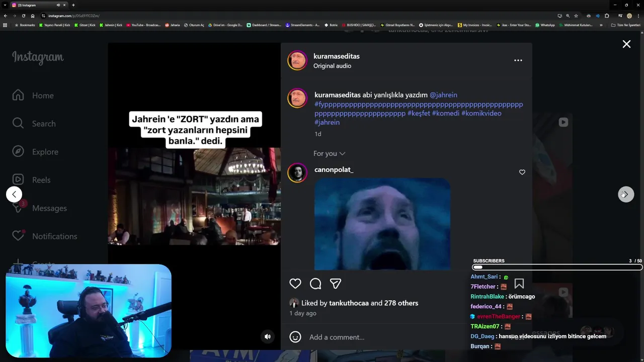The image size is (644, 362).
Task: Open the Tüm Yer İşaretleri folder
Action: click(626, 25)
